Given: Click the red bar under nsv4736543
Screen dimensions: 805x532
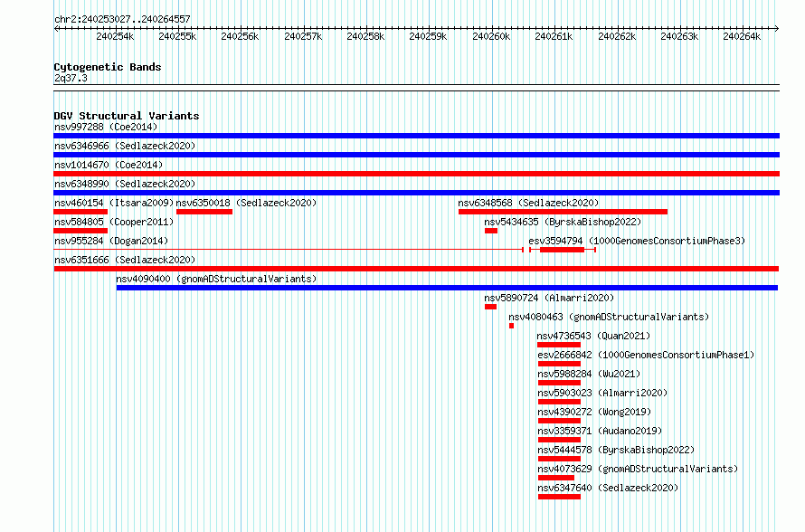Looking at the screenshot, I should click(x=559, y=345).
